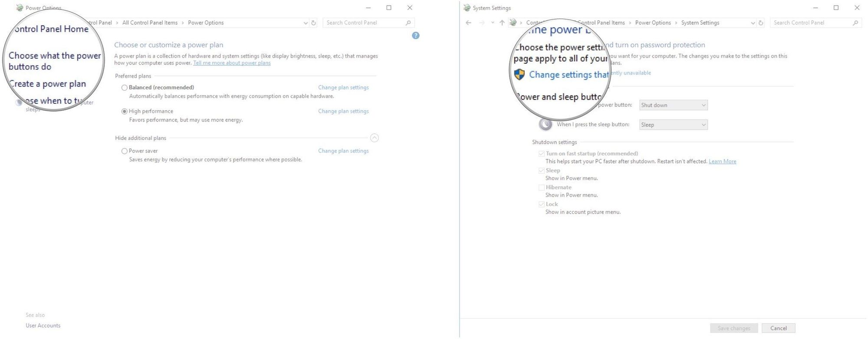Open the power button action dropdown
868x339 pixels.
click(x=673, y=105)
